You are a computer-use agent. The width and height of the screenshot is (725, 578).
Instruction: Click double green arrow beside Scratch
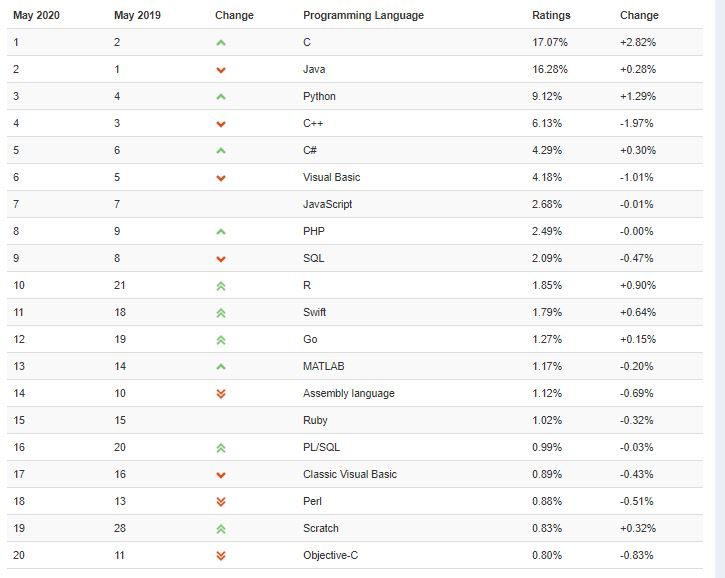tap(221, 529)
